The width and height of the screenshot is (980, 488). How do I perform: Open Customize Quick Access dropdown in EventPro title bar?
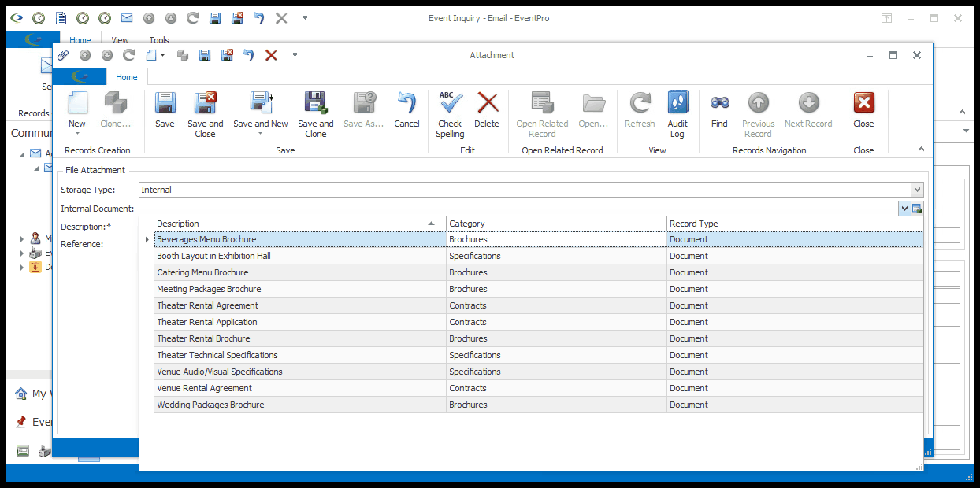coord(305,17)
